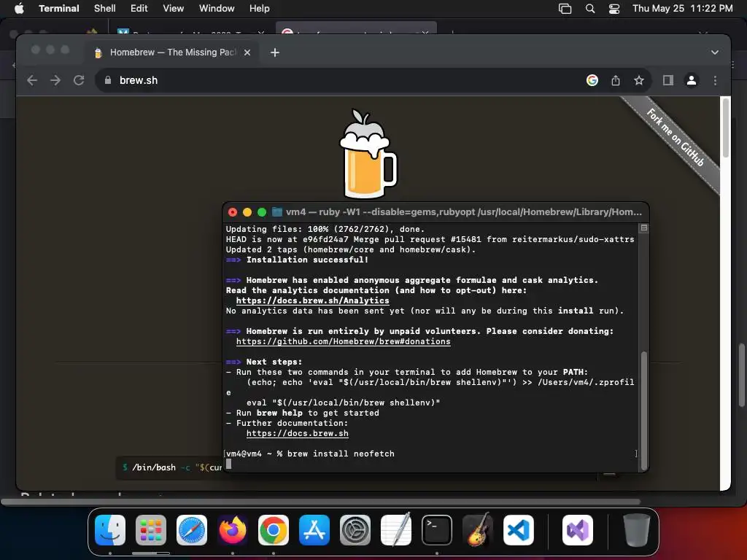The image size is (747, 560).
Task: Click the folder proxy icon in terminal title
Action: (276, 212)
